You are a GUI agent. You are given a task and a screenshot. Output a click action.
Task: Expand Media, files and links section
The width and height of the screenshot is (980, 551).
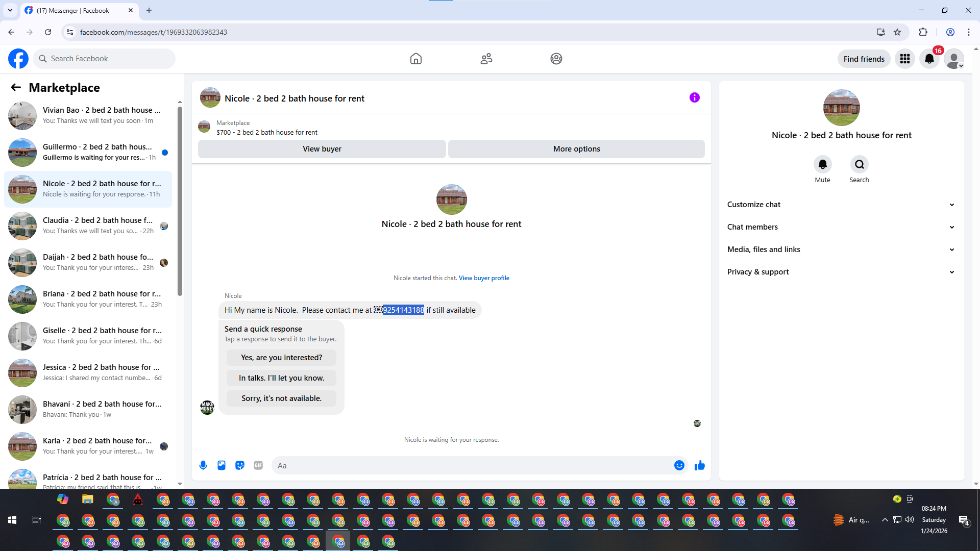pyautogui.click(x=841, y=249)
